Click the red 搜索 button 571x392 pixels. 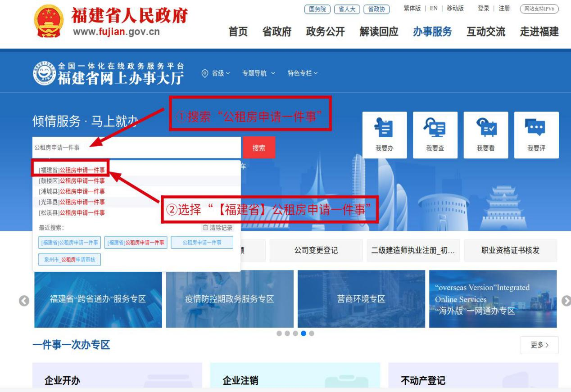259,147
